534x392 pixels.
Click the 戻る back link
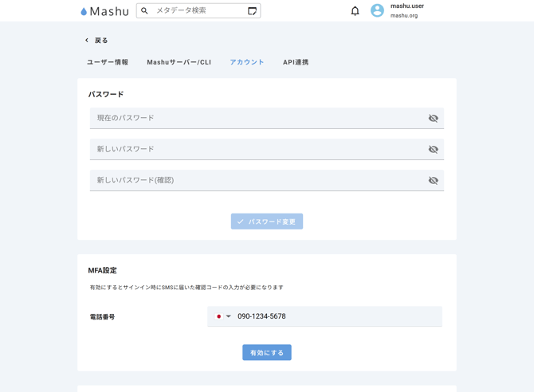[x=101, y=41]
